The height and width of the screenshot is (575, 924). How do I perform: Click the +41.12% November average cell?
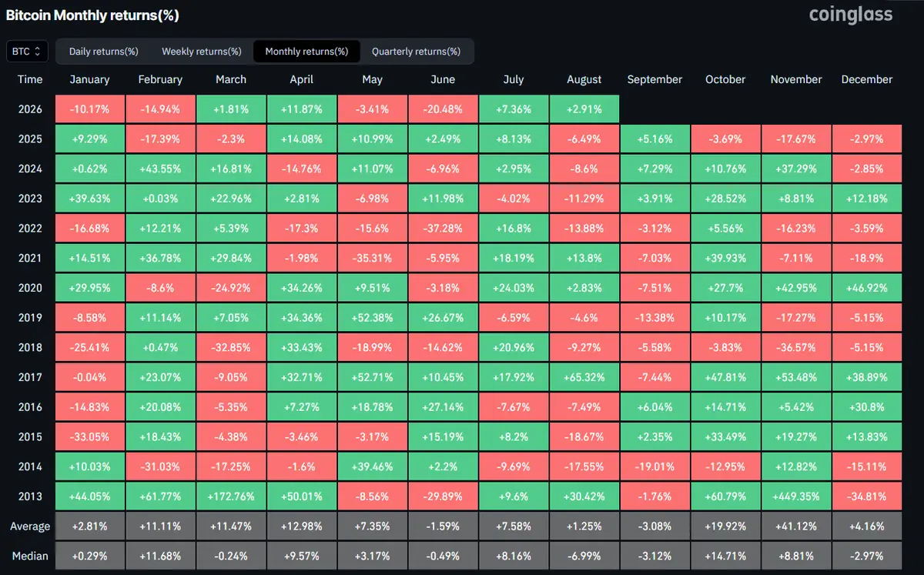796,527
